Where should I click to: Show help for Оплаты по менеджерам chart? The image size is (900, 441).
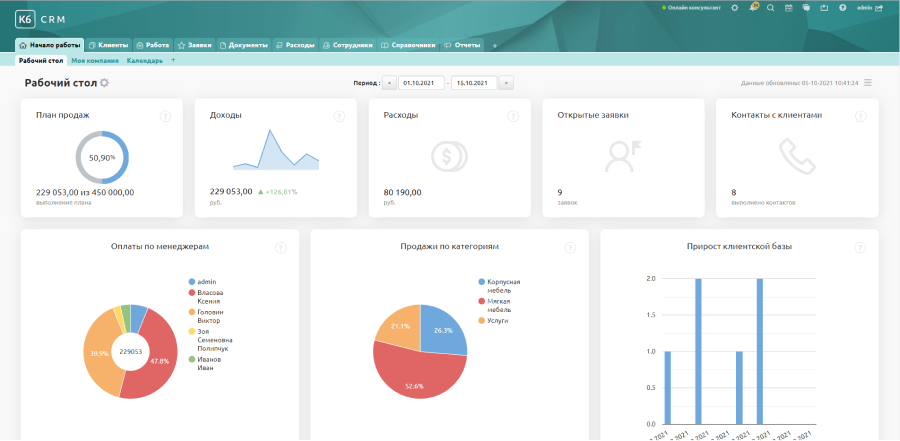point(281,247)
